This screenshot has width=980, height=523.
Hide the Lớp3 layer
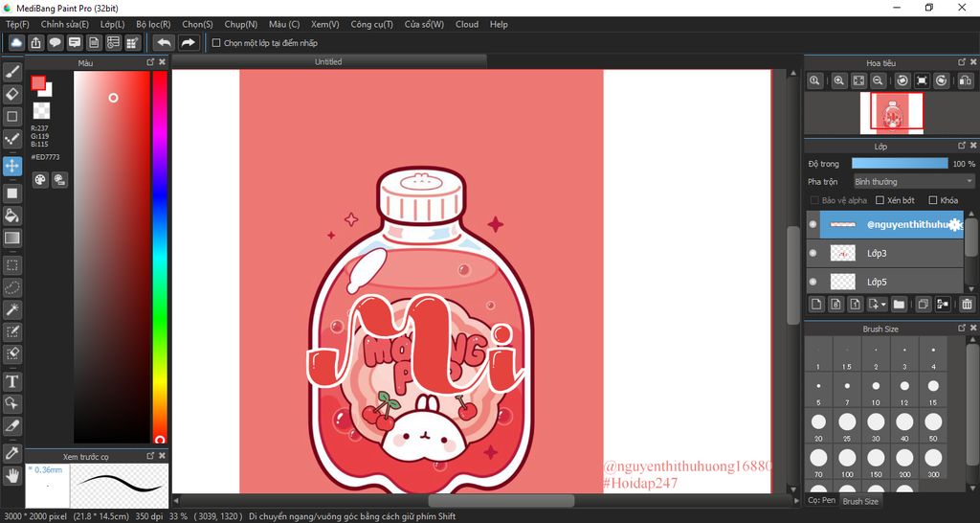click(813, 254)
